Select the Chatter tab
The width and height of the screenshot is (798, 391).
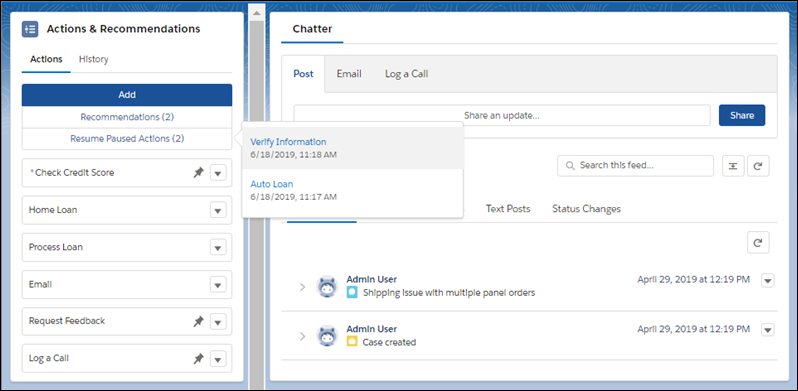point(312,29)
